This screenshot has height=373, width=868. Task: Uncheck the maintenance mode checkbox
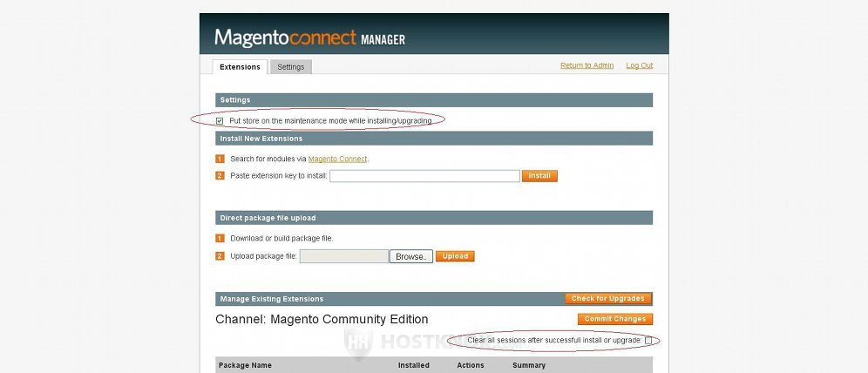pyautogui.click(x=220, y=120)
